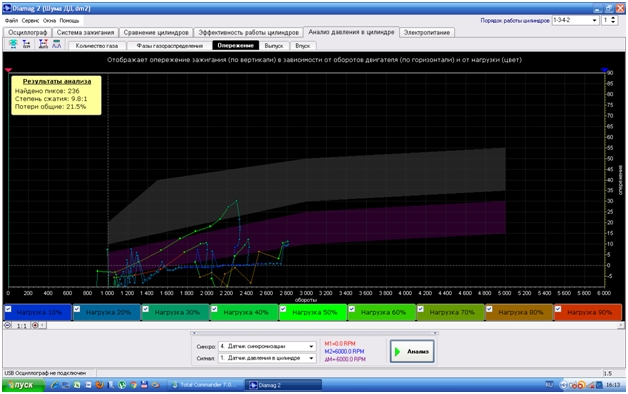The image size is (628, 394).
Task: Toggle the Нагрузка 10% checkbox
Action: coord(8,309)
